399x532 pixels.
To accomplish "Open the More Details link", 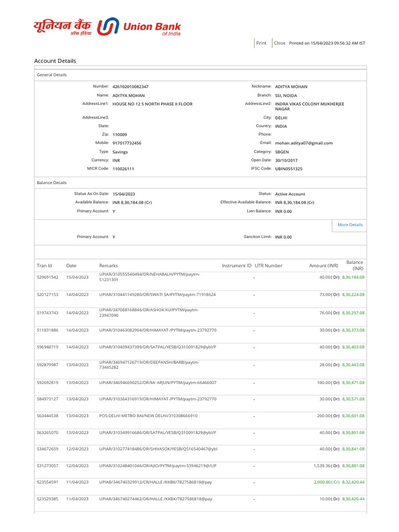I will 350,225.
